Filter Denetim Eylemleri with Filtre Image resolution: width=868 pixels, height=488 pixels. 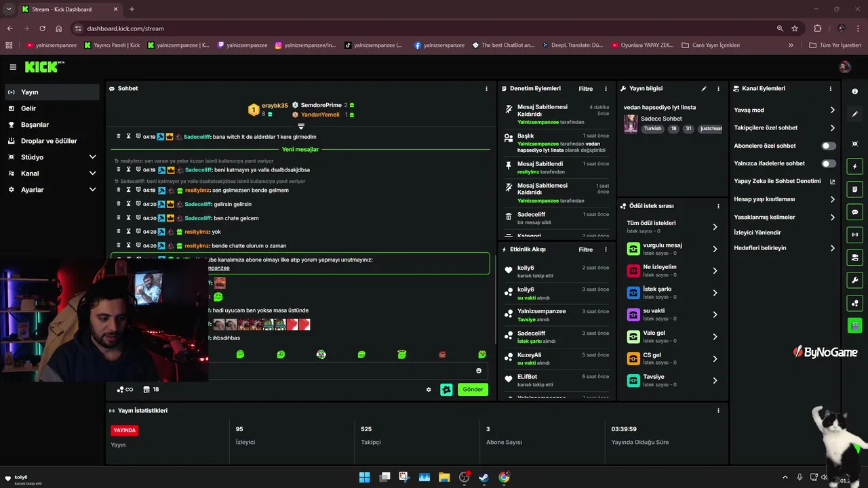coord(585,89)
